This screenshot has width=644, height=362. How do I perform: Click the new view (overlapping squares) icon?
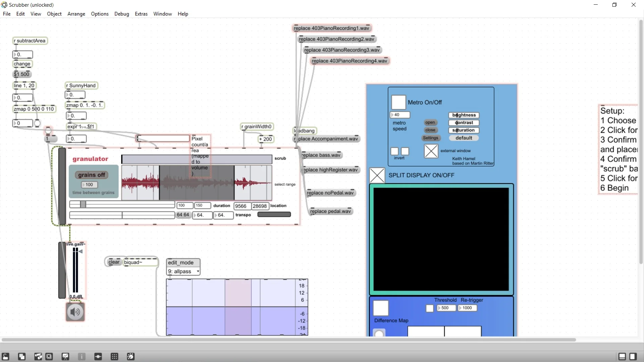pyautogui.click(x=22, y=357)
